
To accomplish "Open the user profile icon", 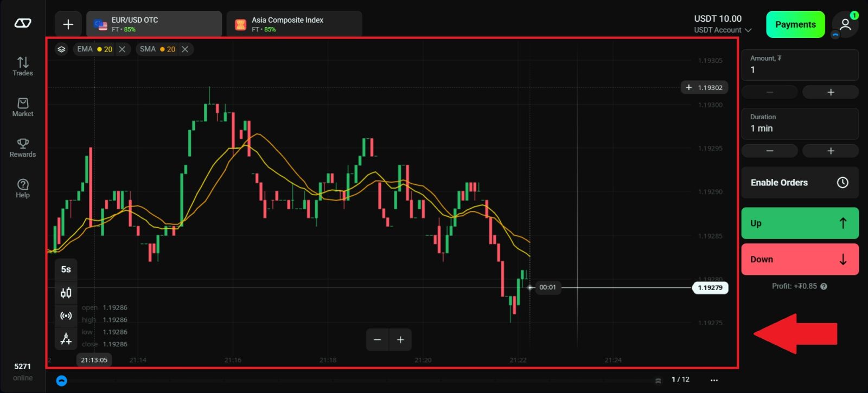I will (845, 24).
